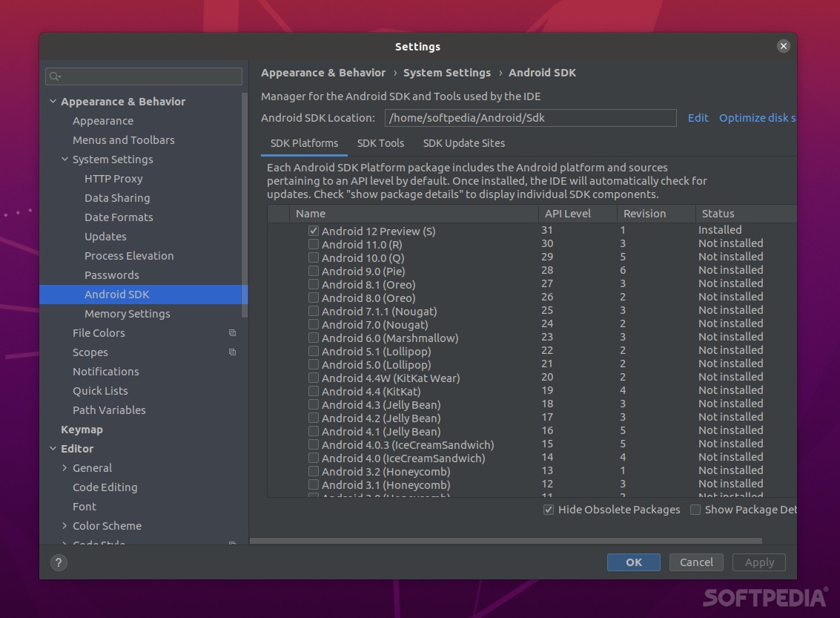The height and width of the screenshot is (618, 840).
Task: Focus the settings search field
Action: 144,76
